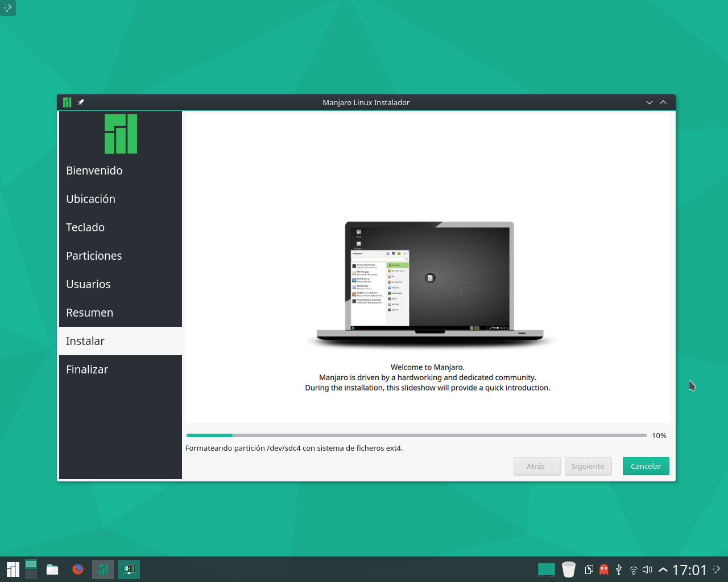The image size is (728, 582).
Task: Click the 10% progress label
Action: click(x=659, y=435)
